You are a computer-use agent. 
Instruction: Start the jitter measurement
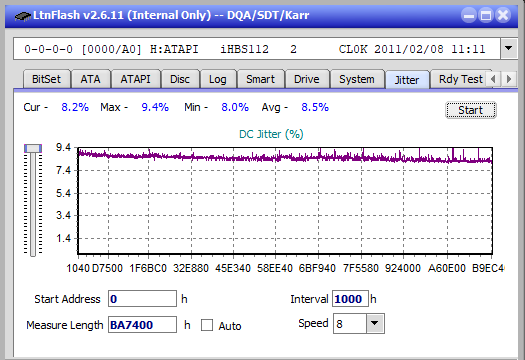470,110
